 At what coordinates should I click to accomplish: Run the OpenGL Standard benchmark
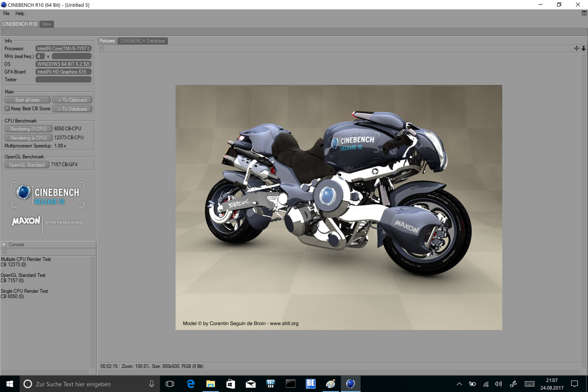pyautogui.click(x=27, y=165)
